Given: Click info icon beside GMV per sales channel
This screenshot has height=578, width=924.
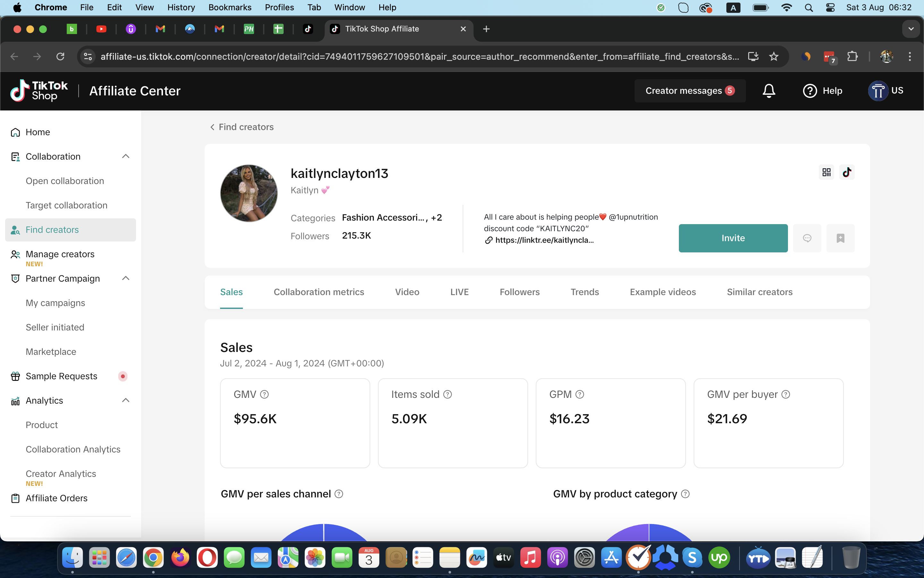Looking at the screenshot, I should [339, 494].
